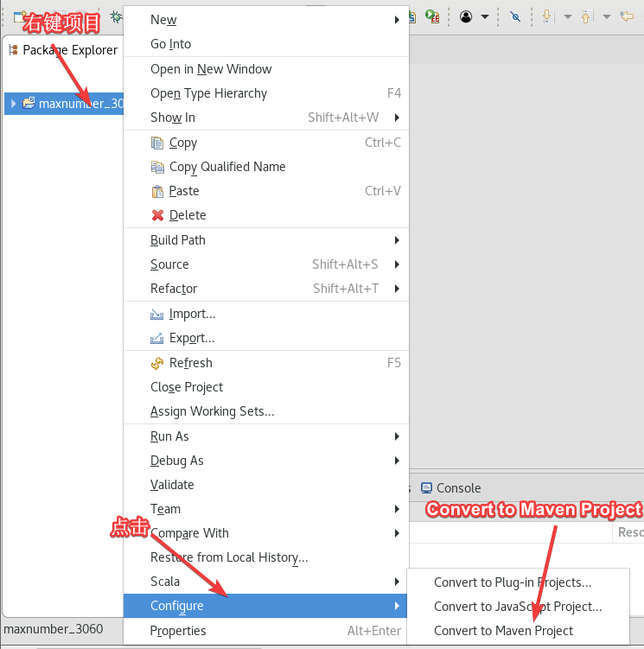This screenshot has width=644, height=649.
Task: Toggle the crossed-out eye toolbar icon
Action: (x=515, y=16)
